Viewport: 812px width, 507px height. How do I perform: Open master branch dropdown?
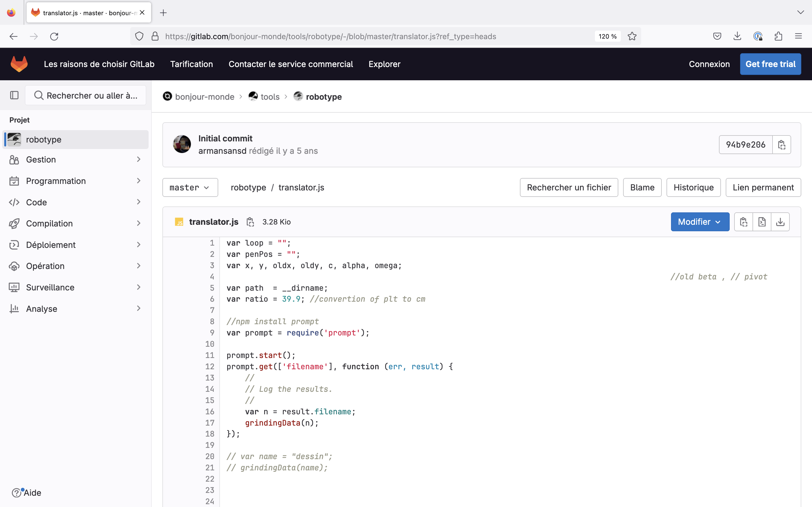click(190, 187)
